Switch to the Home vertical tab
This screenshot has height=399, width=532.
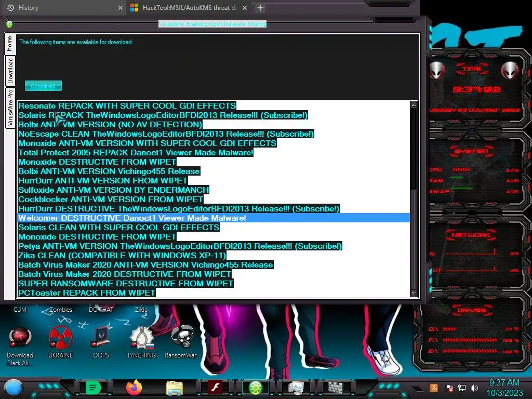pos(10,44)
